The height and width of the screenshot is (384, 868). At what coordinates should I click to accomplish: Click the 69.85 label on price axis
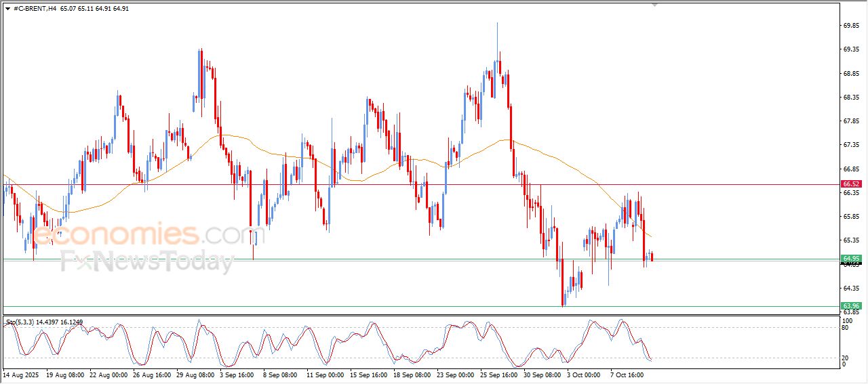(850, 26)
